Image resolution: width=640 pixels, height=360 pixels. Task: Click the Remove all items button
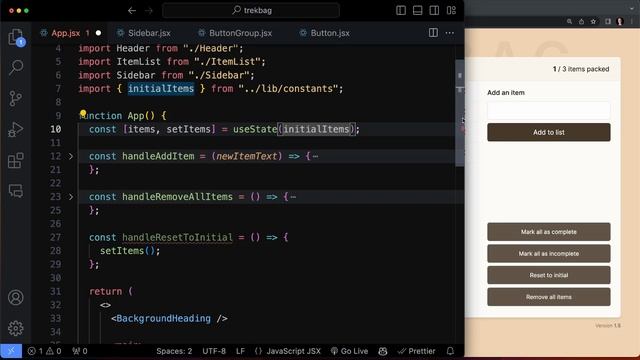[549, 297]
